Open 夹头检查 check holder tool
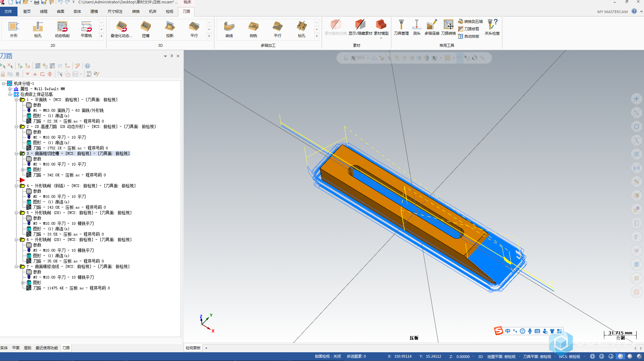 (492, 28)
